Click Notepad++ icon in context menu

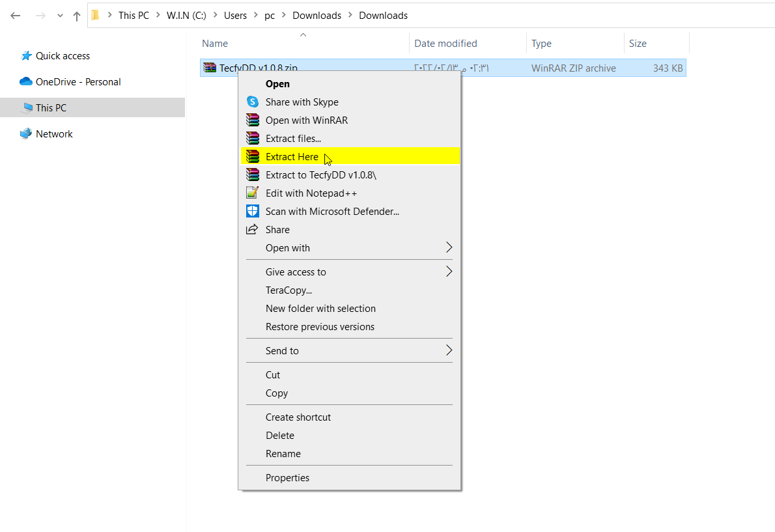click(x=253, y=193)
